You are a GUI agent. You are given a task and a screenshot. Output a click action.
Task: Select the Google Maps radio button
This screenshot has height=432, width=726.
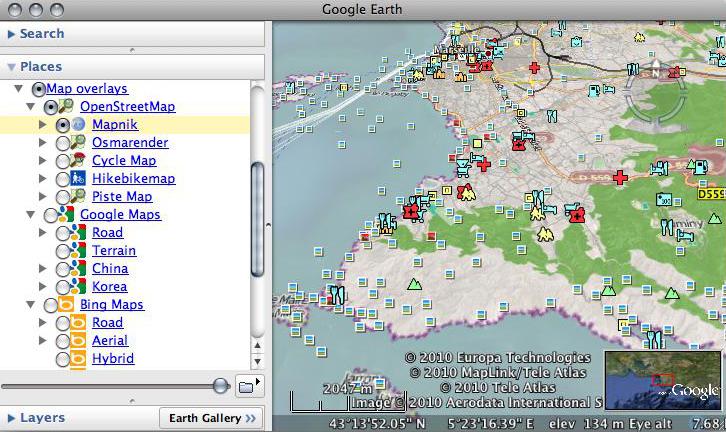tap(50, 215)
